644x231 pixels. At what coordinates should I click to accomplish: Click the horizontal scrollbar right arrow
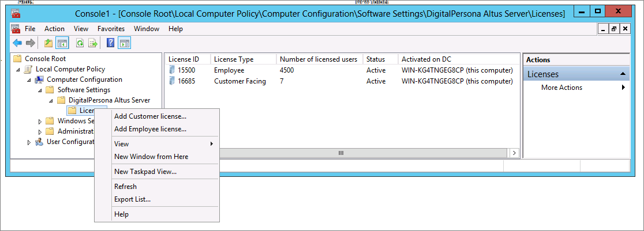513,153
